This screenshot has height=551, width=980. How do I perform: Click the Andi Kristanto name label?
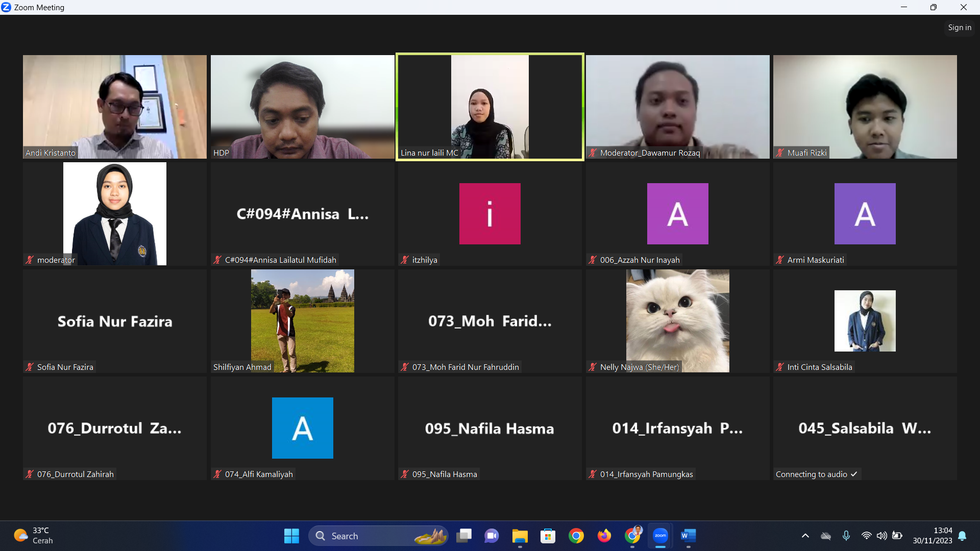[51, 153]
